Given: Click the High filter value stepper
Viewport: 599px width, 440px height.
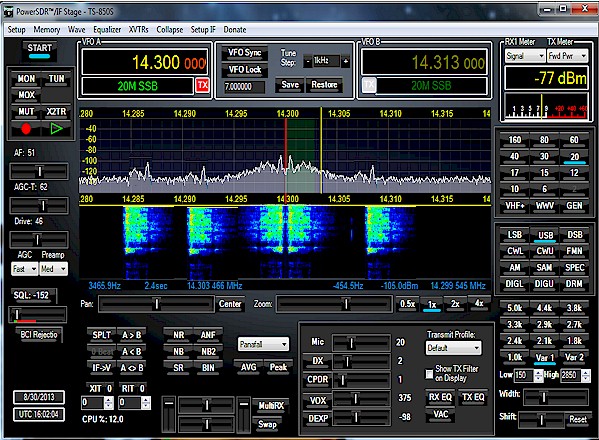Looking at the screenshot, I should coord(586,376).
